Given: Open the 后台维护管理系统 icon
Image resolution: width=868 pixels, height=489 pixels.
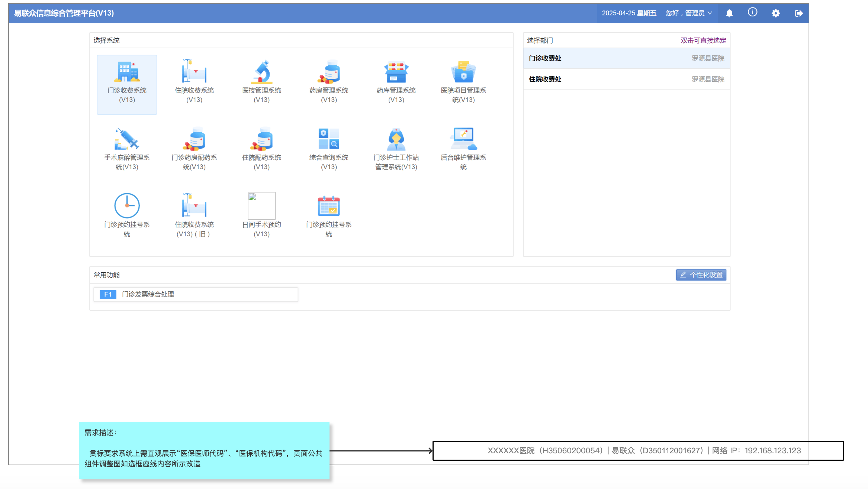Looking at the screenshot, I should (463, 139).
